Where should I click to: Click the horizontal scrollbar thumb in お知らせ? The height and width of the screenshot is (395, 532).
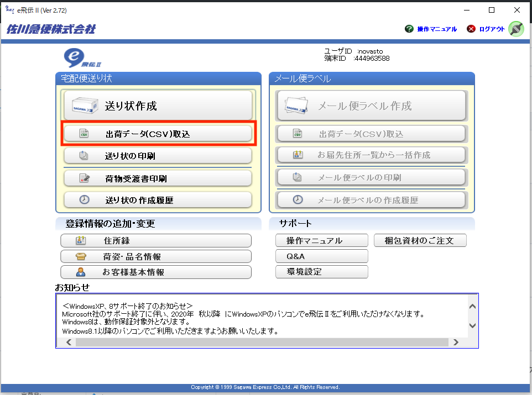(262, 342)
